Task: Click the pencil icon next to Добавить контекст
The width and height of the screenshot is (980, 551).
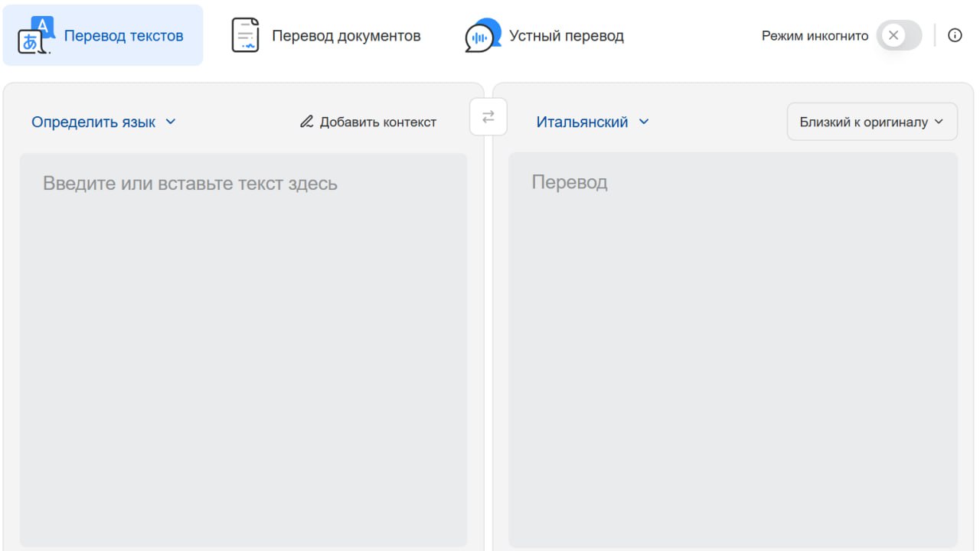Action: point(306,122)
